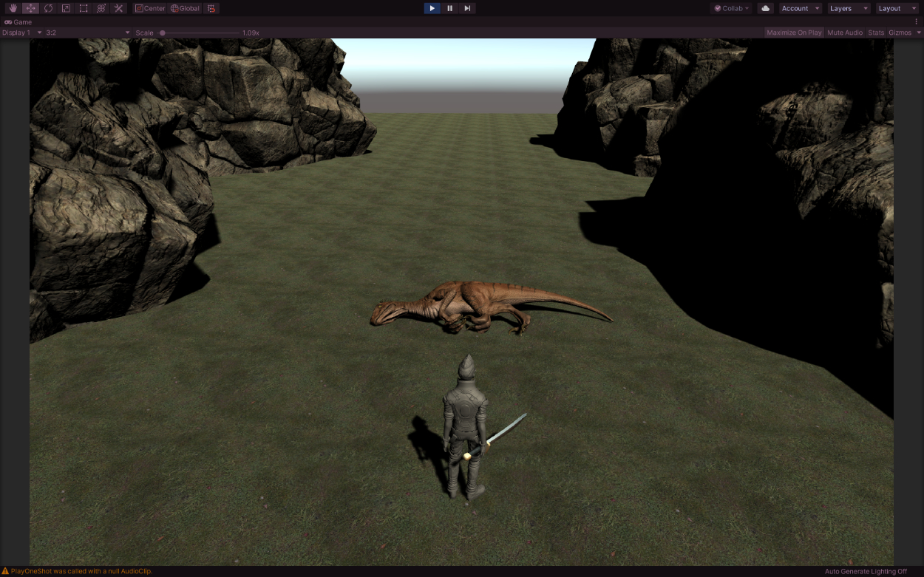Expand the Layers dropdown
Image resolution: width=924 pixels, height=577 pixels.
[x=849, y=8]
